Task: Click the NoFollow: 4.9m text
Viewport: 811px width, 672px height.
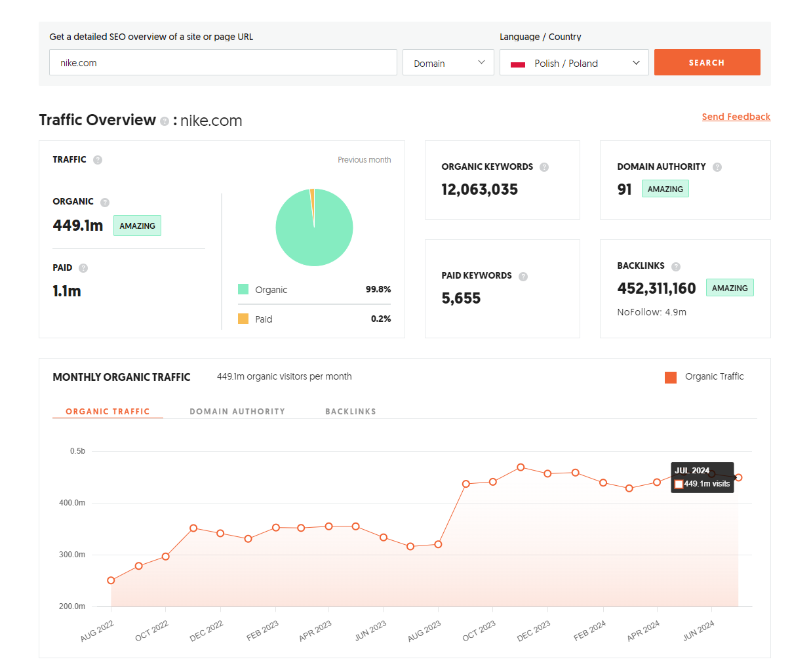Action: (x=652, y=312)
